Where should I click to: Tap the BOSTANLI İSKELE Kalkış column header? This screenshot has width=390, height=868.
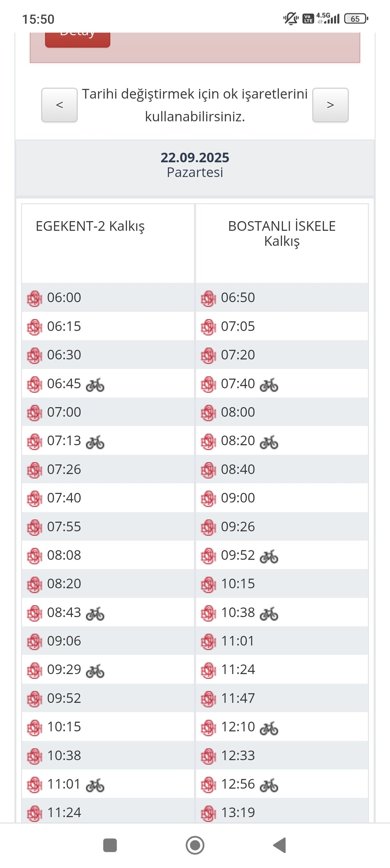pos(282,233)
